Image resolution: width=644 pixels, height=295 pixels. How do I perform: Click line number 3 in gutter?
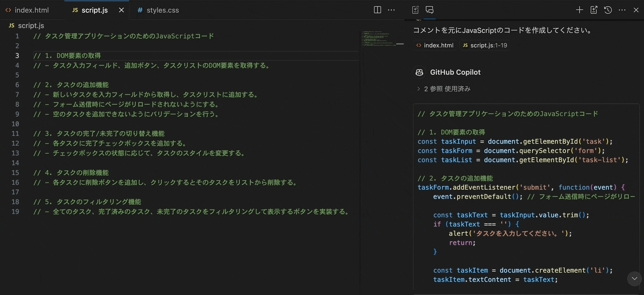point(17,56)
